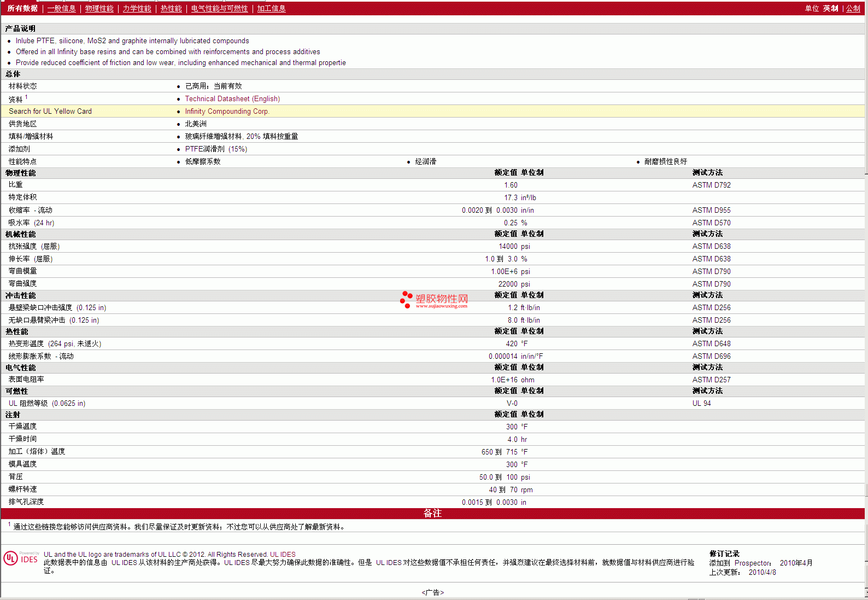The width and height of the screenshot is (868, 600).
Task: Select 英制 (imperial) units
Action: (830, 9)
